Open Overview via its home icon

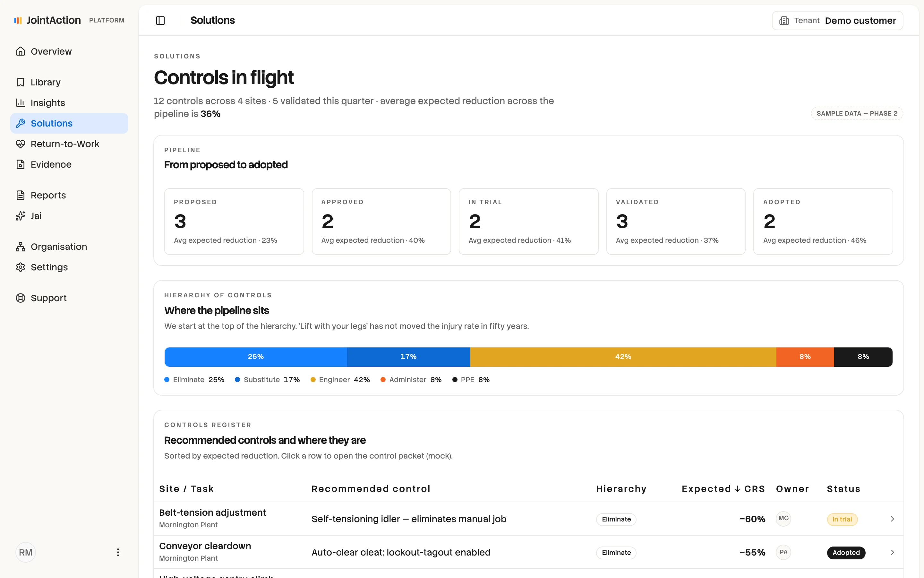21,51
